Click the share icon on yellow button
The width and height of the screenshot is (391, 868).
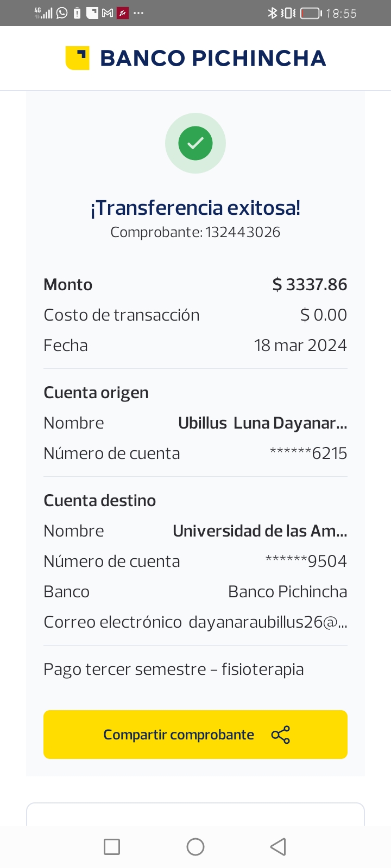coord(280,735)
